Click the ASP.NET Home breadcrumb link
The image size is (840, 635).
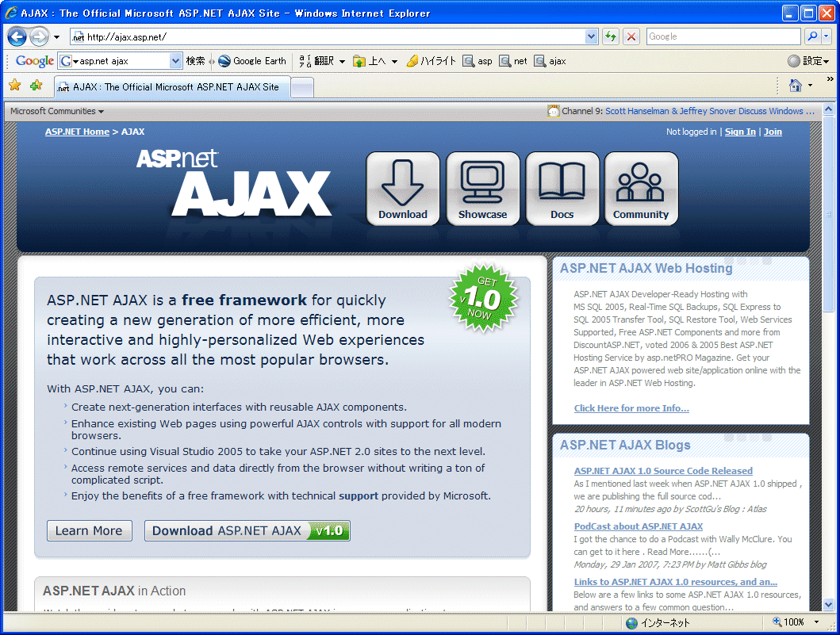coord(77,132)
